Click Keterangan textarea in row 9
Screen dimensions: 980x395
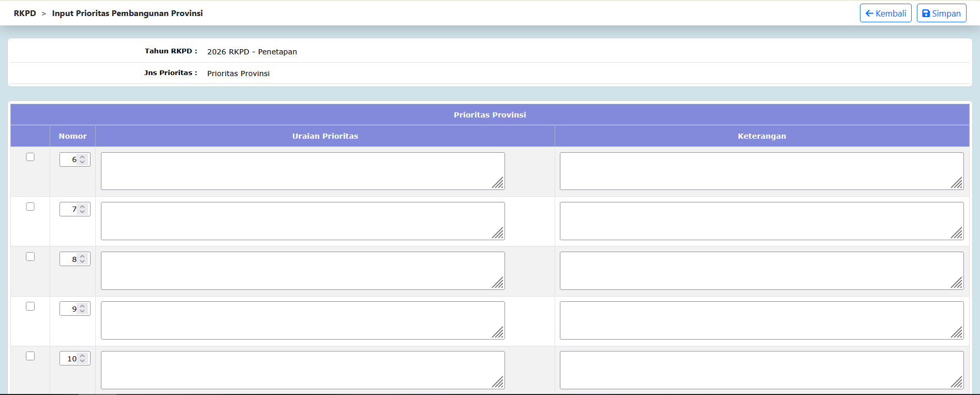[761, 320]
